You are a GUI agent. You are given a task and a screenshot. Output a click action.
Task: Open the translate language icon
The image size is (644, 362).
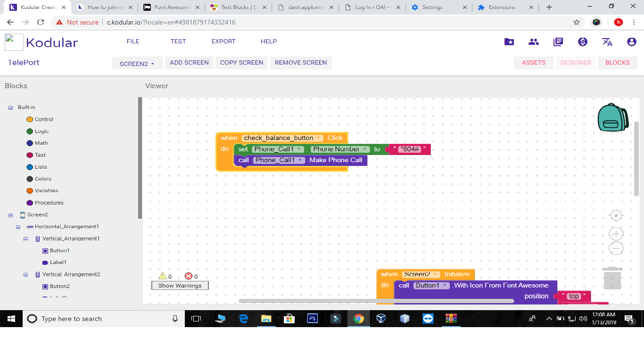[x=607, y=41]
